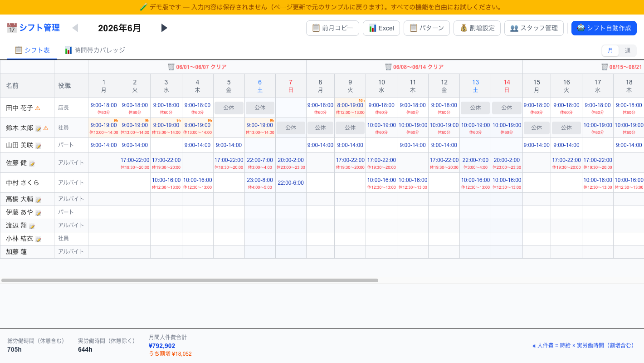644x363 pixels.
Task: Click the day 7 日 column header
Action: click(x=291, y=86)
